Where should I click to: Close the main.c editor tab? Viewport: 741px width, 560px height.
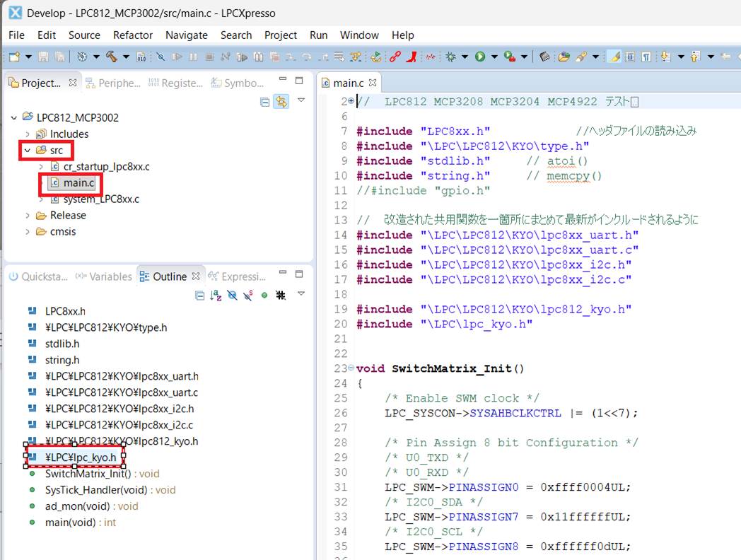(373, 83)
